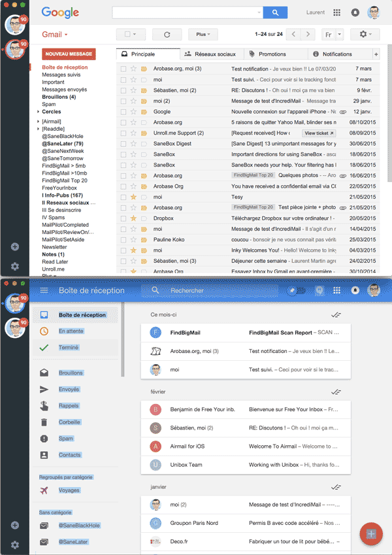Open Brouillons (4) label in Gmail
392x555 pixels.
(59, 97)
